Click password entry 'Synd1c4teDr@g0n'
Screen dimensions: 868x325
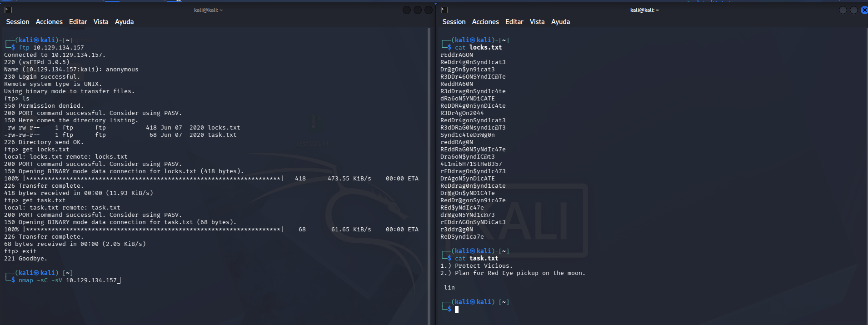468,135
